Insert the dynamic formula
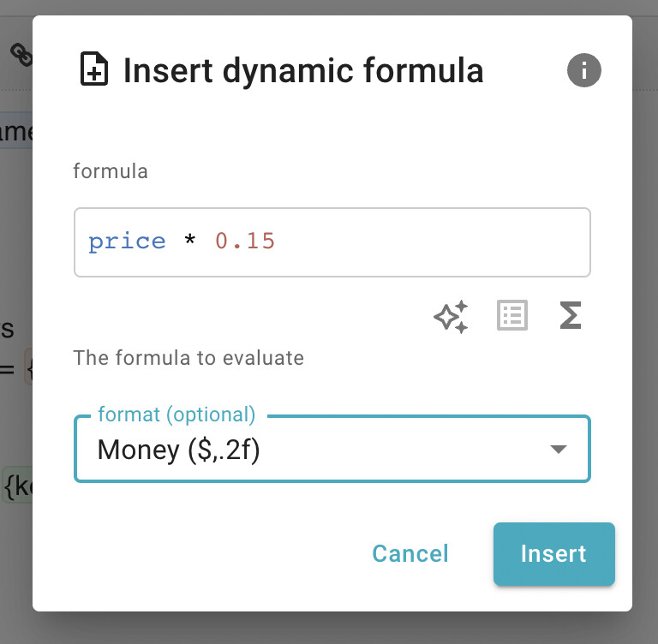The height and width of the screenshot is (644, 658). 554,554
